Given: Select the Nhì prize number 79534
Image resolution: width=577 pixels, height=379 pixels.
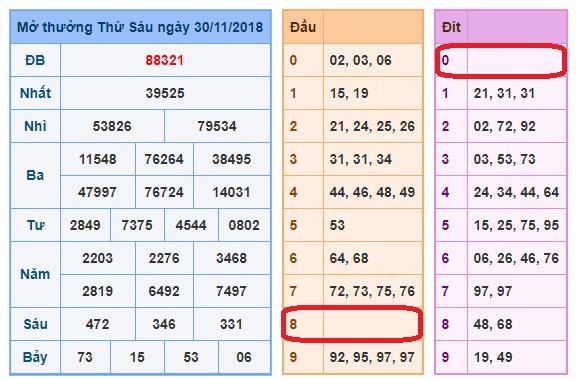Looking at the screenshot, I should 217,126.
